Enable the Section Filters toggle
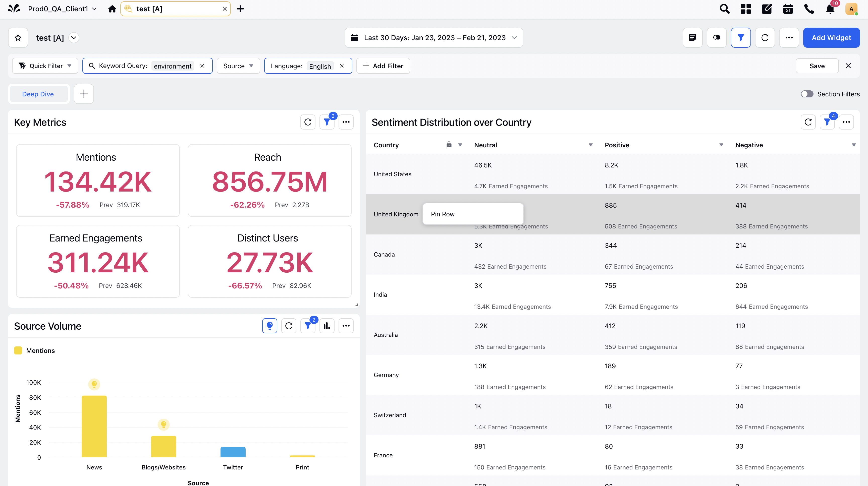Screen dimensions: 868x486 tap(807, 94)
